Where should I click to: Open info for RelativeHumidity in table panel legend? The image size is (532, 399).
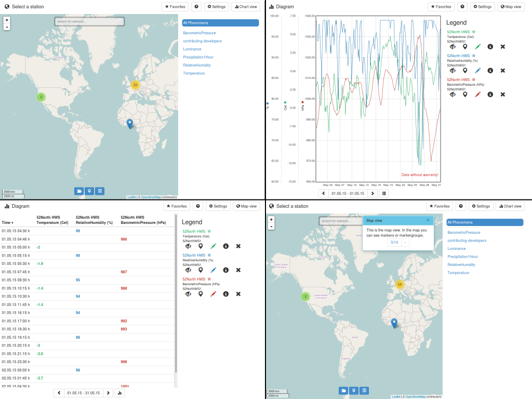226,270
